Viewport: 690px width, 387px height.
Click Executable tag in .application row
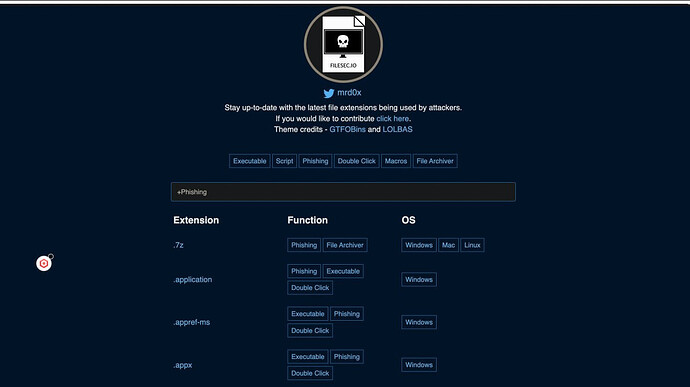pyautogui.click(x=343, y=271)
